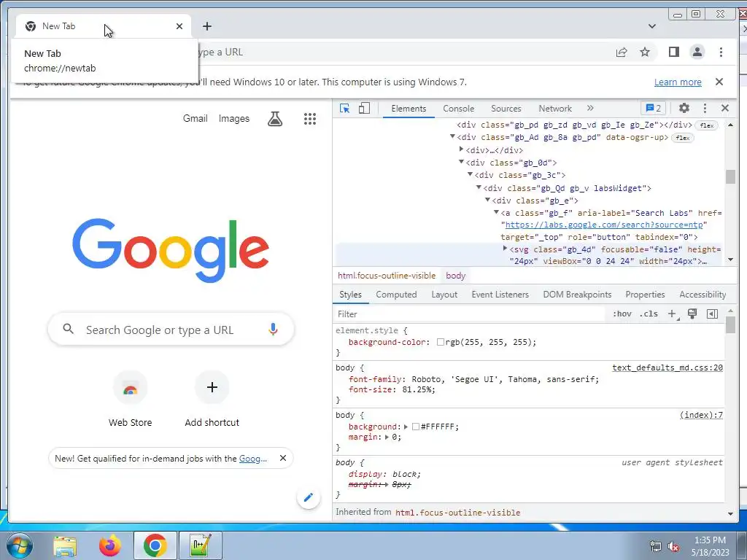Viewport: 747px width, 560px height.
Task: Open the Web Store shortcut
Action: point(130,400)
